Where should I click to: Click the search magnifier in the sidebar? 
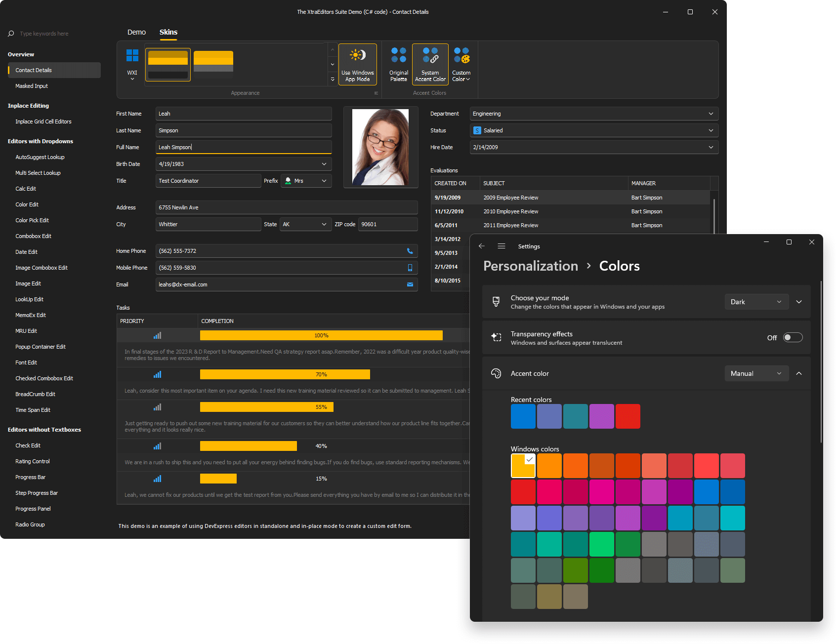(x=10, y=33)
